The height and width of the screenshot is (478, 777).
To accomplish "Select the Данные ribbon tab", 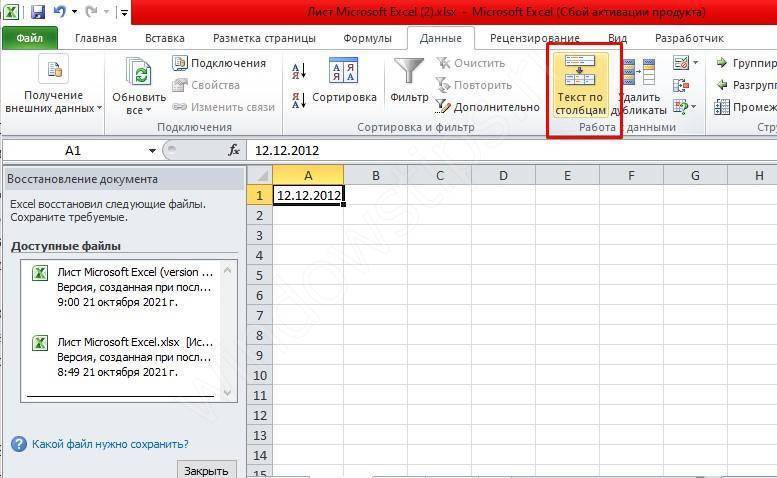I will pos(441,38).
